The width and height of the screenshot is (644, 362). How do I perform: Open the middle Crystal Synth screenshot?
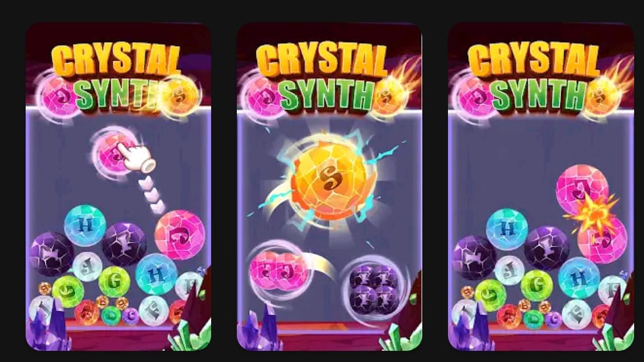[330, 187]
